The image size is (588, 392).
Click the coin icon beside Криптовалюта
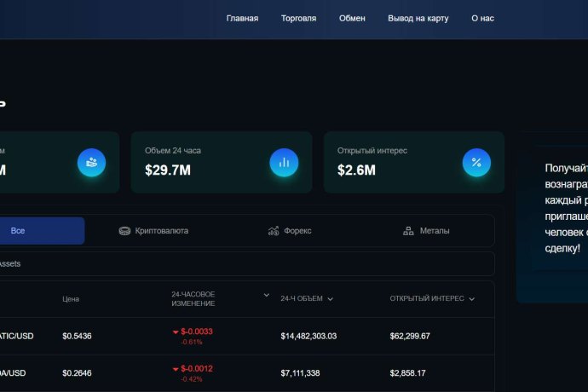click(x=124, y=231)
